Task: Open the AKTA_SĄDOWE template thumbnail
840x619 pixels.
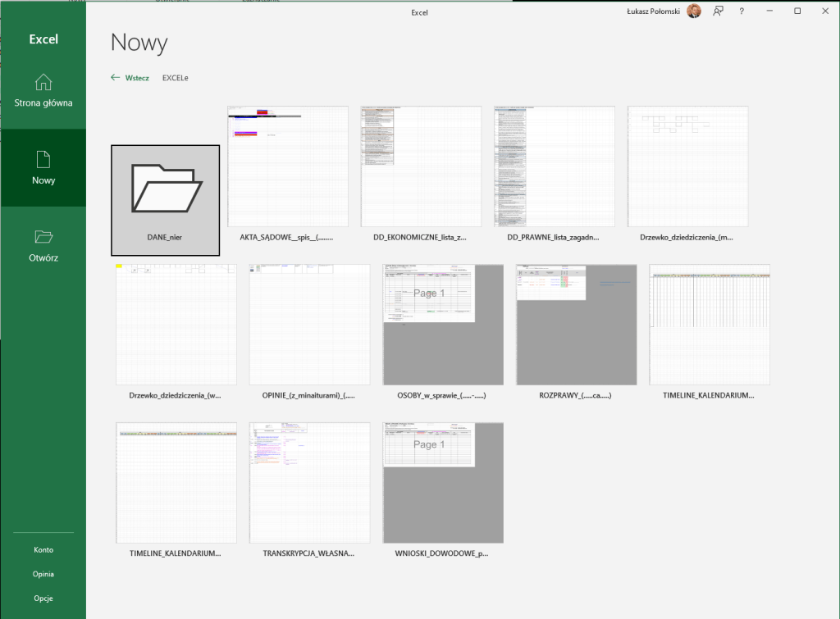Action: (x=288, y=166)
